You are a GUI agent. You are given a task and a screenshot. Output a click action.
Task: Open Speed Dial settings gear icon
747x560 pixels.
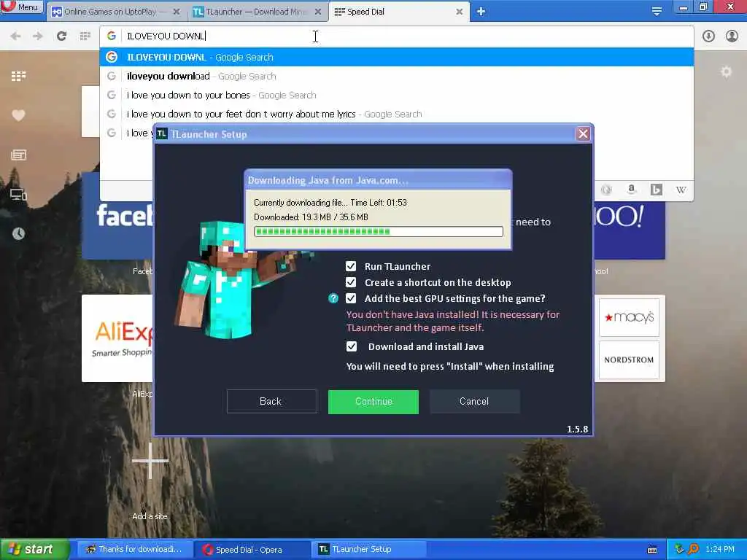tap(726, 72)
